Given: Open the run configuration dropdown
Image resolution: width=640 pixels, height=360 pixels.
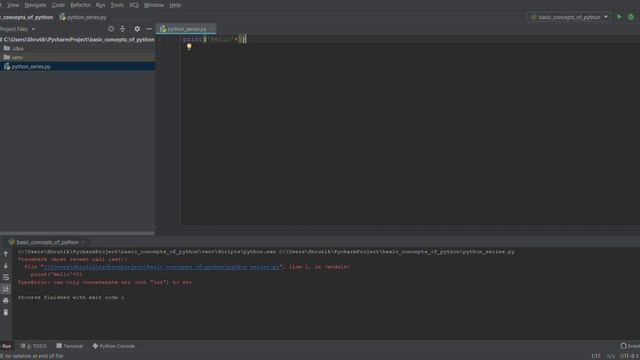Looking at the screenshot, I should [569, 17].
